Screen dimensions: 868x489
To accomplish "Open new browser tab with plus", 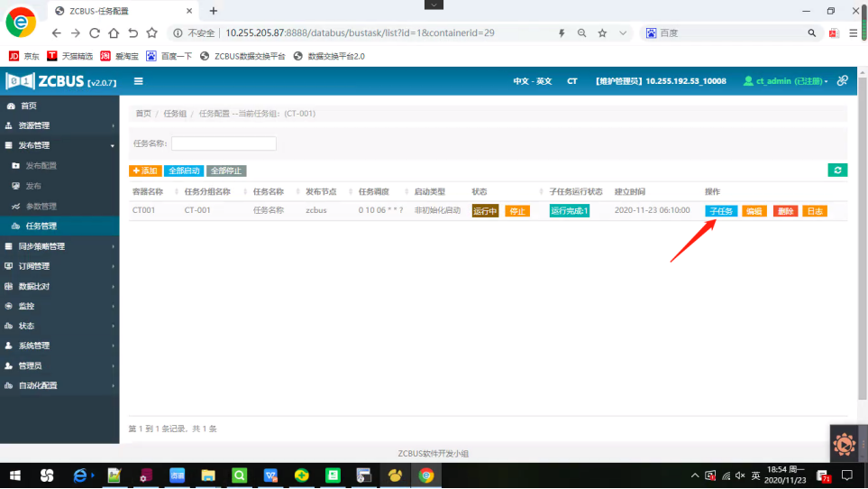I will tap(214, 11).
